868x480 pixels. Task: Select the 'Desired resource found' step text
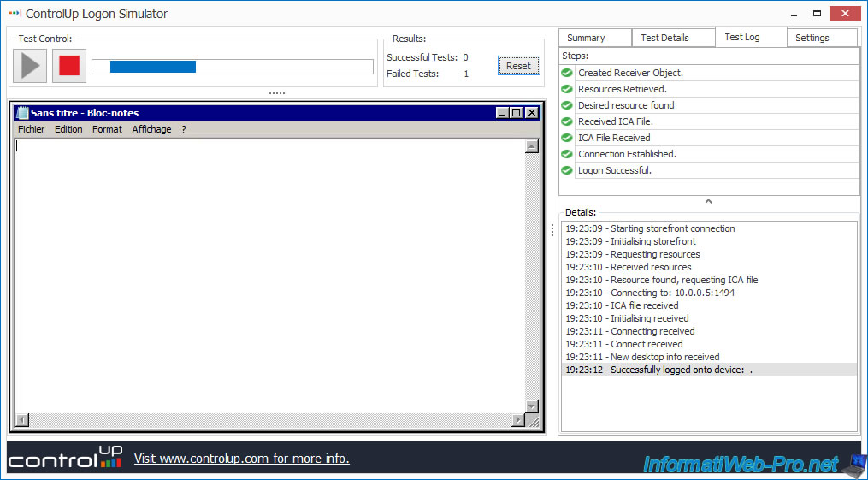pos(626,105)
